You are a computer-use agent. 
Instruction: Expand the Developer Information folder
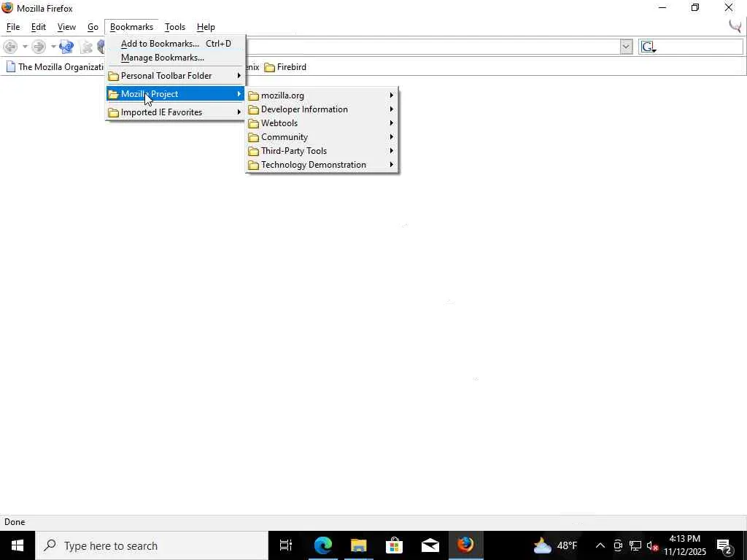[322, 109]
